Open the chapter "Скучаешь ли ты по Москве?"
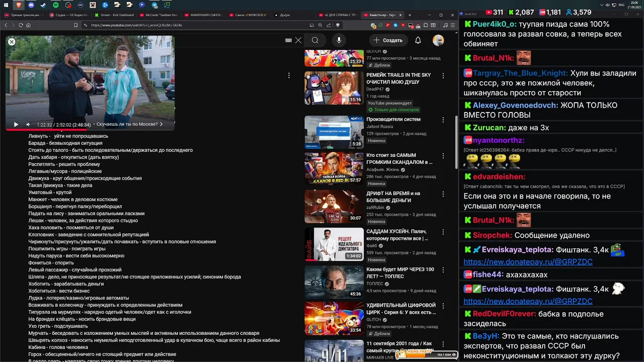Image resolution: width=644 pixels, height=362 pixels. pyautogui.click(x=129, y=124)
